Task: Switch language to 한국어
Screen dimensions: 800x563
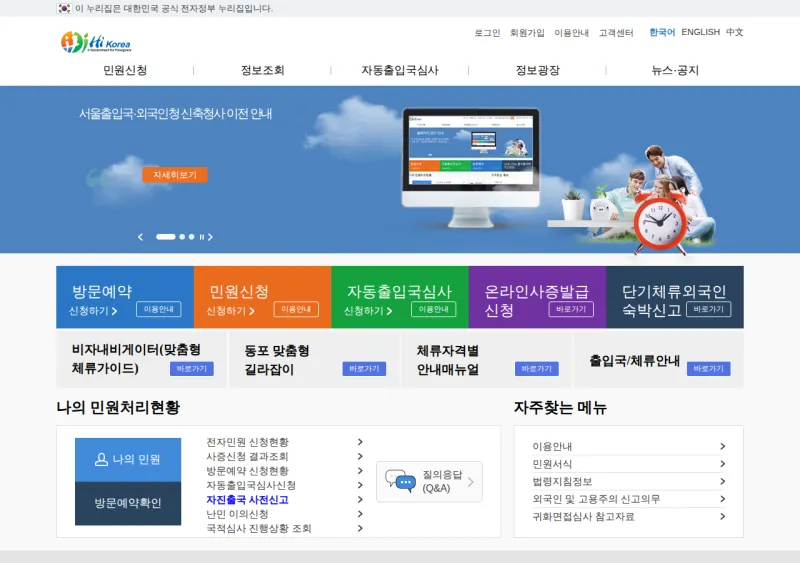Action: (x=662, y=32)
